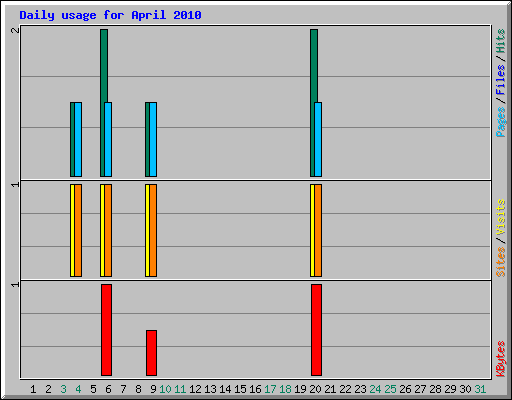Click green day 17 on the x-axis
Screen dimensions: 512x400
click(270, 389)
